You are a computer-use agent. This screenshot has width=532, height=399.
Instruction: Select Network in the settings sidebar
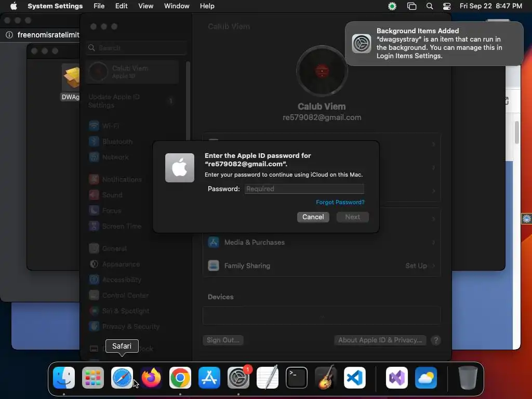coord(132,157)
